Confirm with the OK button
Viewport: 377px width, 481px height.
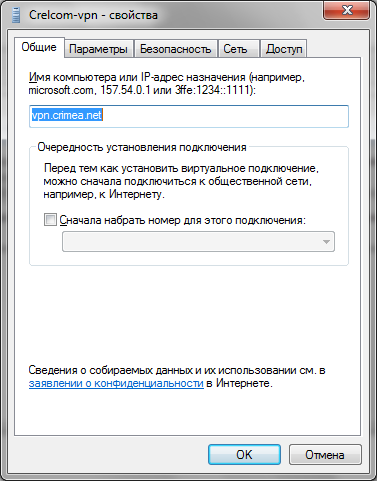point(244,454)
